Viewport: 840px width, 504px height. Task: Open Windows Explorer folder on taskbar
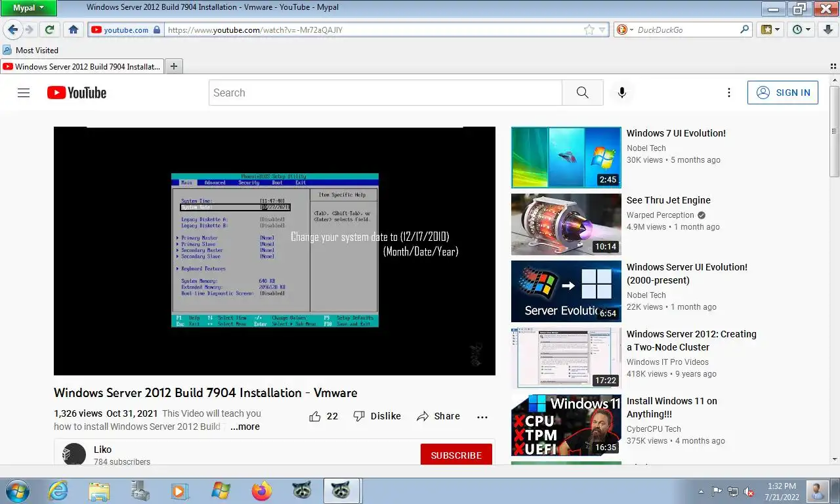pos(99,491)
